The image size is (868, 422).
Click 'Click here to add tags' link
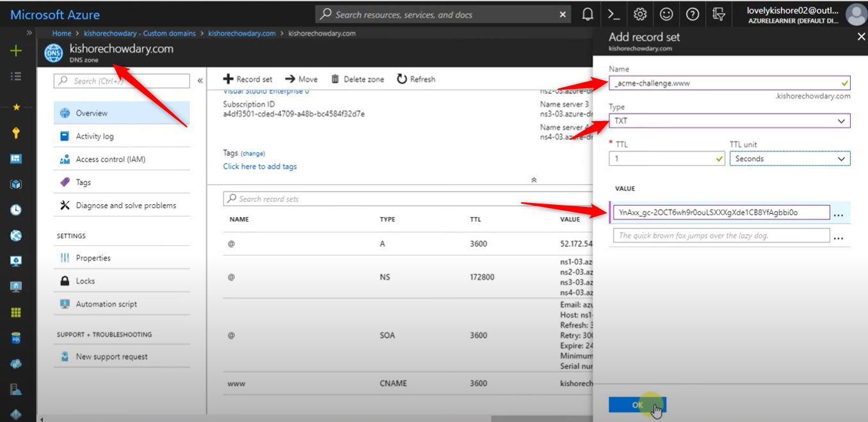260,166
